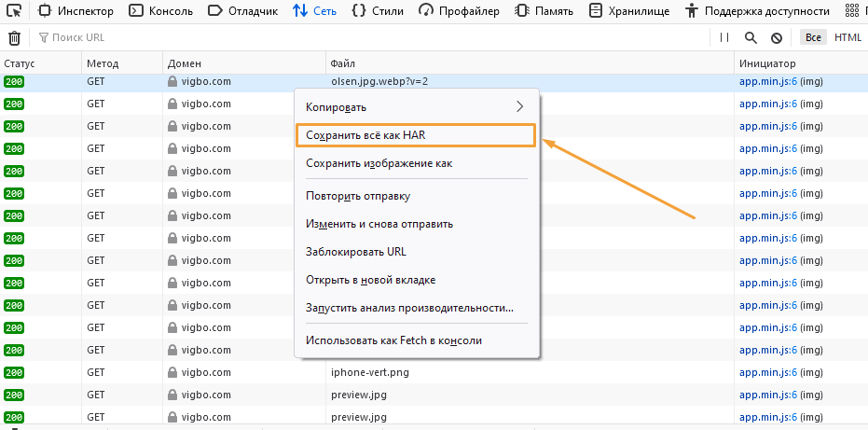This screenshot has width=868, height=430.
Task: Choose Изменить и снова отправить
Action: click(x=417, y=224)
